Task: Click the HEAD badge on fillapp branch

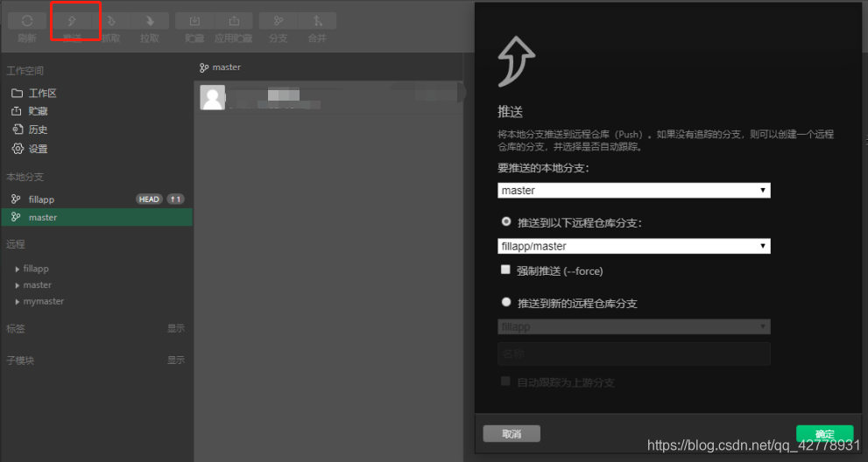Action: 149,199
